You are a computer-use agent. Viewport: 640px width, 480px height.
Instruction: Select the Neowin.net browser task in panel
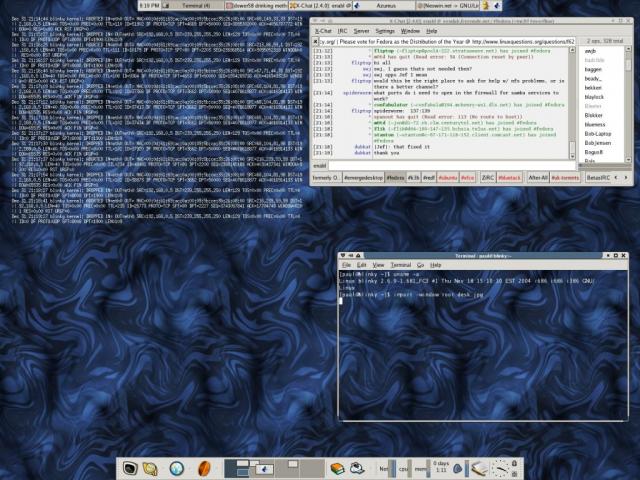448,5
